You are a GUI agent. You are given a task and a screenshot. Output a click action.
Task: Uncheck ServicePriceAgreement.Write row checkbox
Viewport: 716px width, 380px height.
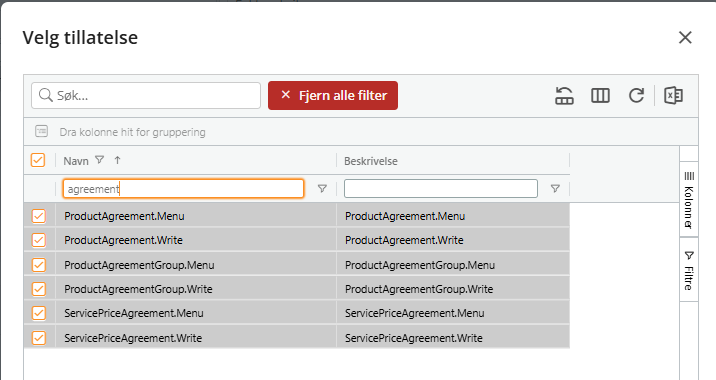pos(39,338)
